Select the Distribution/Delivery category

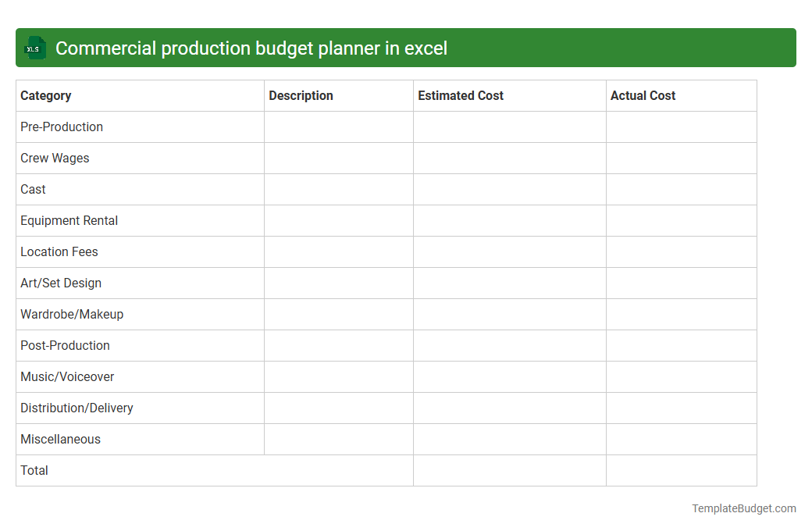[77, 408]
